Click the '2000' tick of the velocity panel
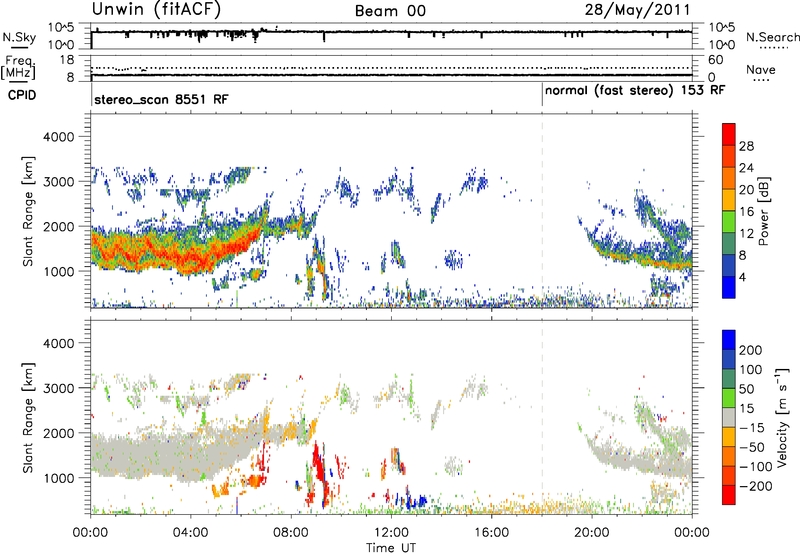Screen dimensions: 800x554 [58, 433]
